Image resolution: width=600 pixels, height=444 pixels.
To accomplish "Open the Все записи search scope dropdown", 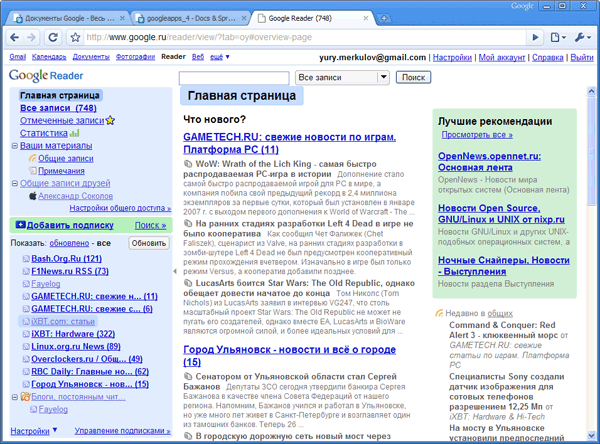I will coord(342,77).
